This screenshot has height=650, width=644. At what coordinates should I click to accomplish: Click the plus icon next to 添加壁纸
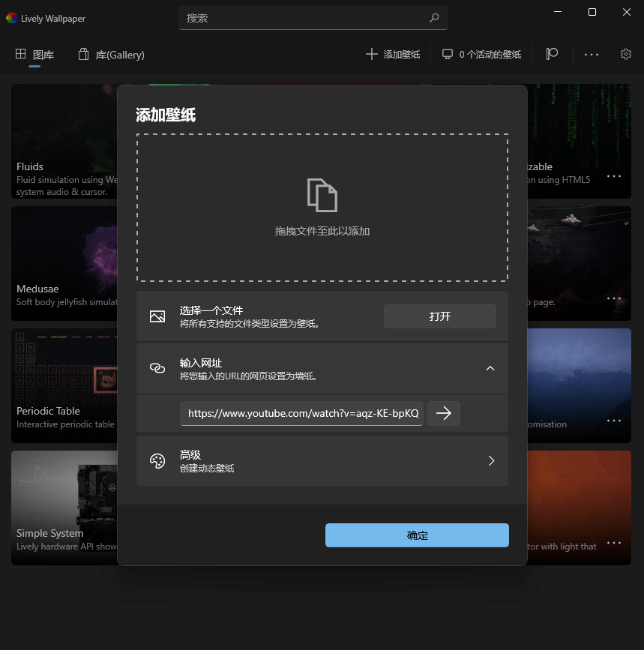[x=370, y=53]
